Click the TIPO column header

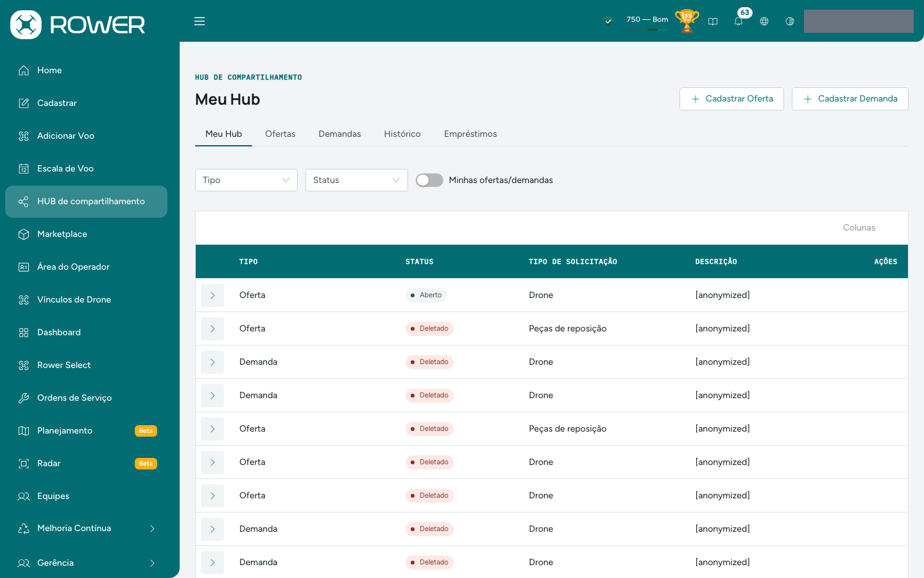pos(248,261)
